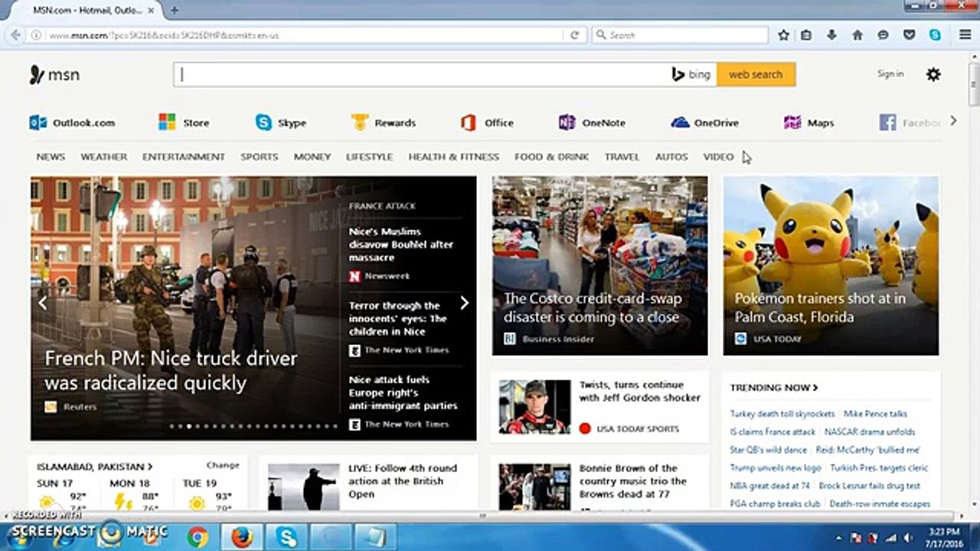This screenshot has width=980, height=551.
Task: Click the Firefox toolbar Search field
Action: (680, 35)
